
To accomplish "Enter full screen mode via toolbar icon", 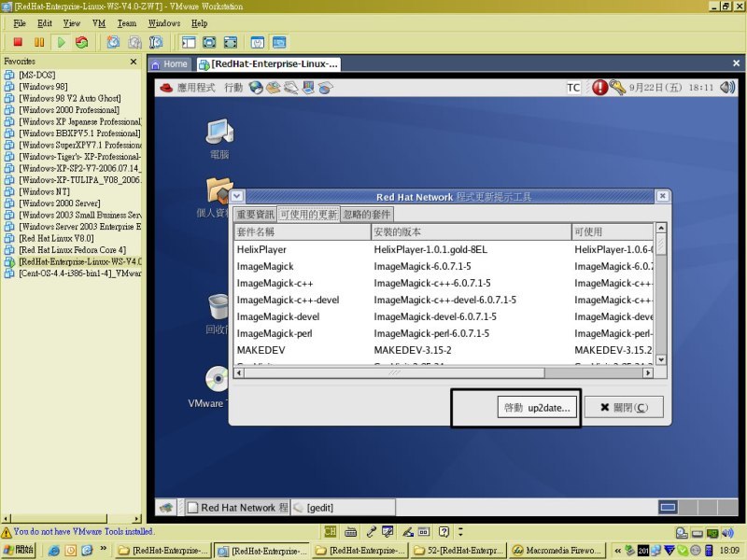I will point(231,42).
